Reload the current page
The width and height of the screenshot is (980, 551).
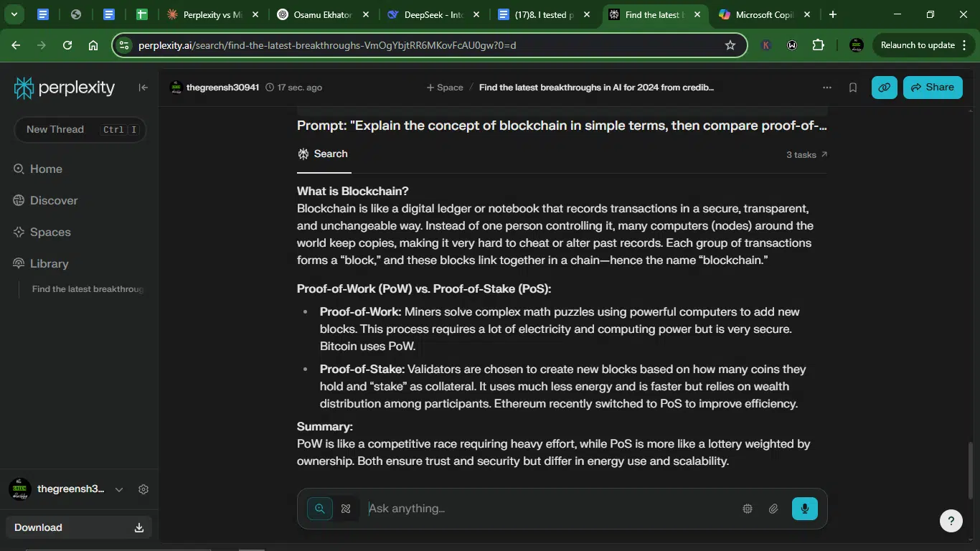[x=67, y=45]
